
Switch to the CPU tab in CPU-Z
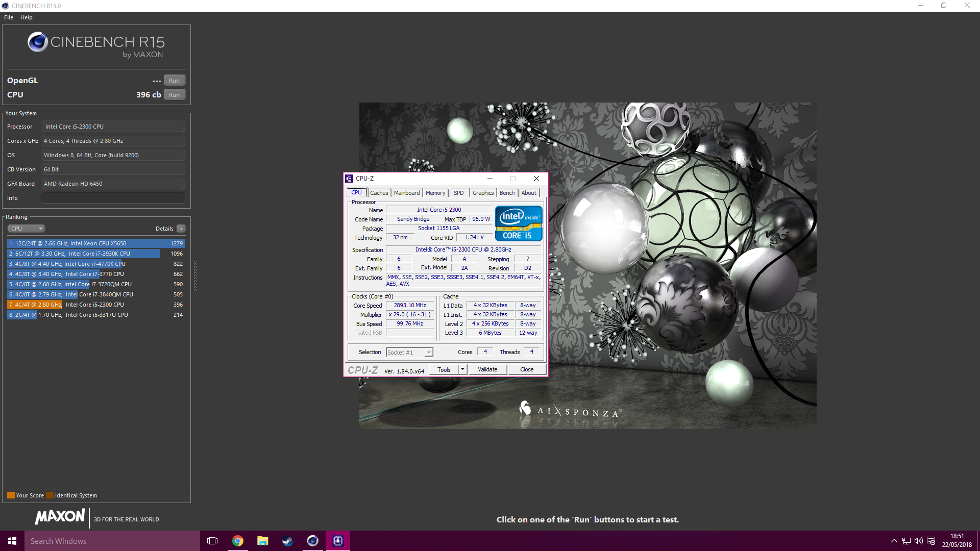(357, 193)
